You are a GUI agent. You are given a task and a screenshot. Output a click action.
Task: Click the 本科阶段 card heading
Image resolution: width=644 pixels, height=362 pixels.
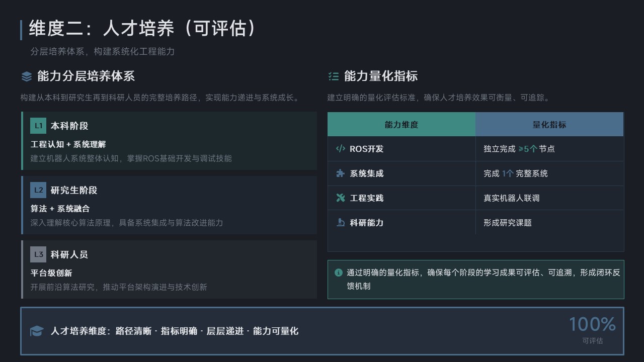click(x=69, y=126)
